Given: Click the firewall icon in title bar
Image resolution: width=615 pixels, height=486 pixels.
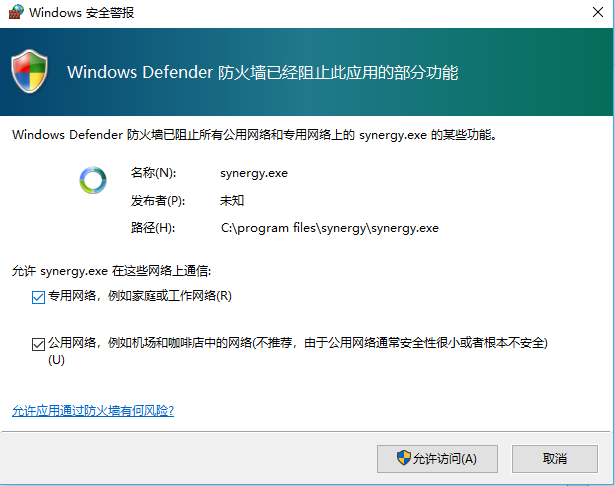Looking at the screenshot, I should (16, 12).
